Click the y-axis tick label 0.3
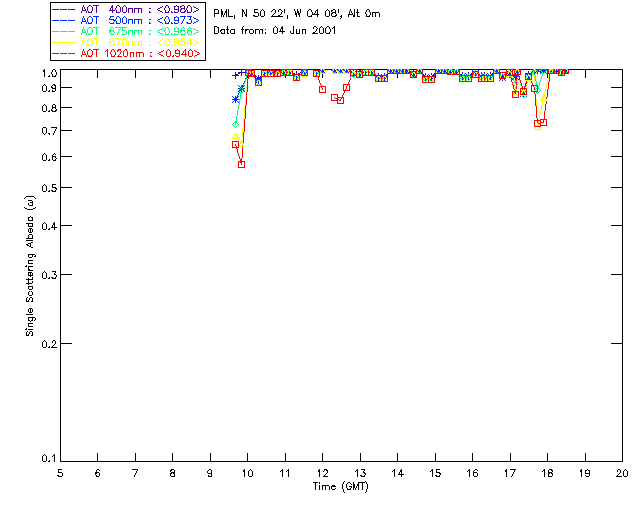 click(x=49, y=275)
